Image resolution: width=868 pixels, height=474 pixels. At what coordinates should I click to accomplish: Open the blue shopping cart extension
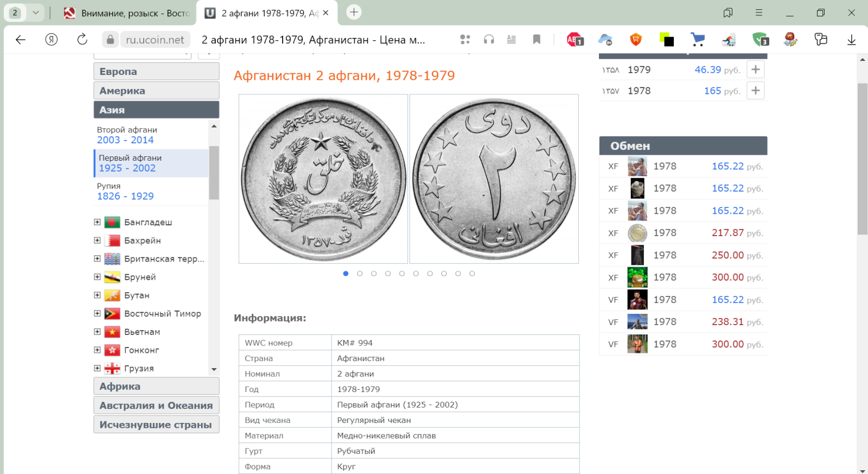(x=698, y=39)
